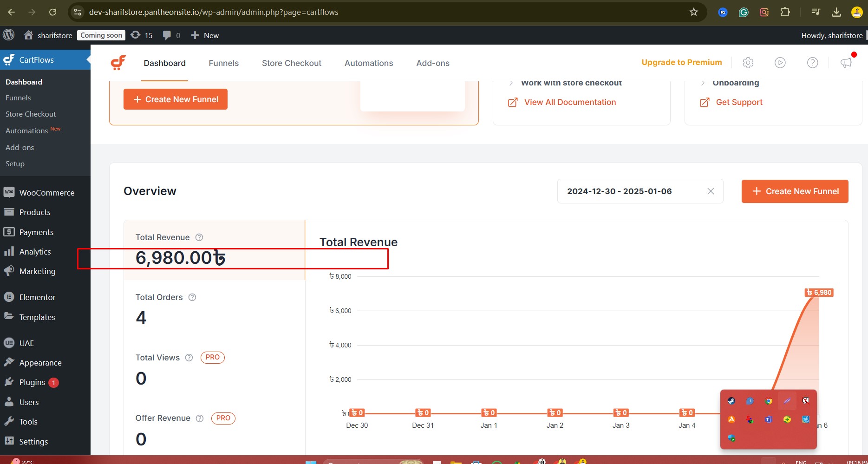Image resolution: width=868 pixels, height=464 pixels.
Task: Click Create New Funnel beside date range
Action: tap(795, 191)
